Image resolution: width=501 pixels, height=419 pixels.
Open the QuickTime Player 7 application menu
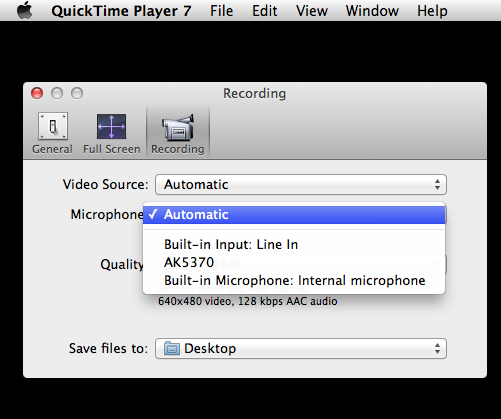[x=121, y=11]
